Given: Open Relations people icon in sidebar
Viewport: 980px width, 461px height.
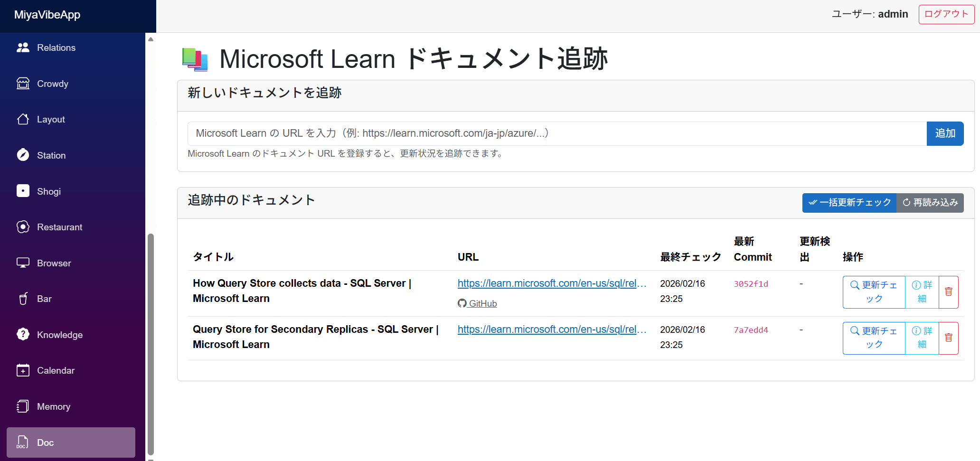Looking at the screenshot, I should pos(23,47).
